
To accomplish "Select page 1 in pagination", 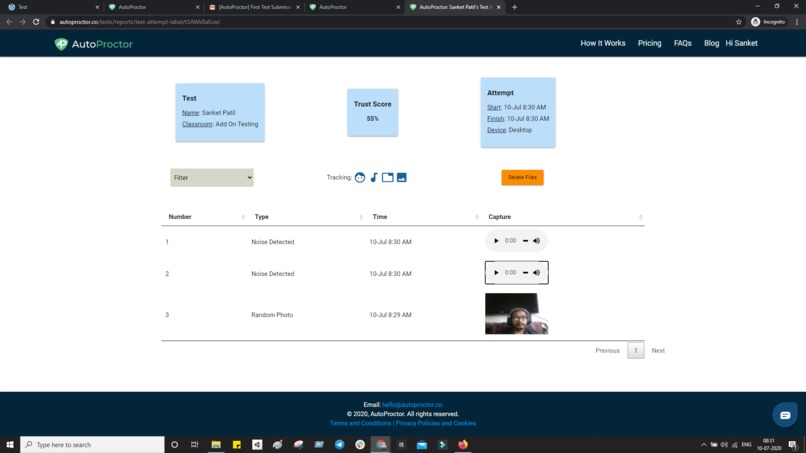I will pos(636,351).
